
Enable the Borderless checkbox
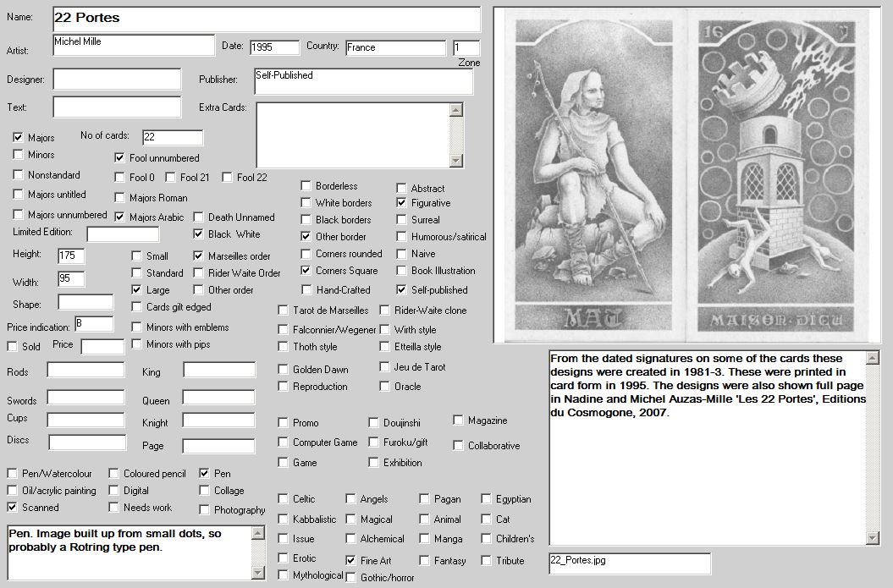[306, 186]
